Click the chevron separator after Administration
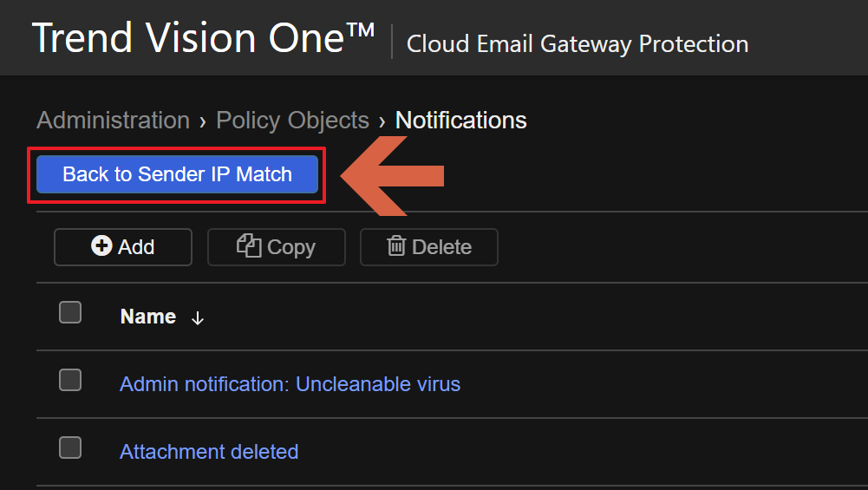The height and width of the screenshot is (490, 868). [x=203, y=121]
